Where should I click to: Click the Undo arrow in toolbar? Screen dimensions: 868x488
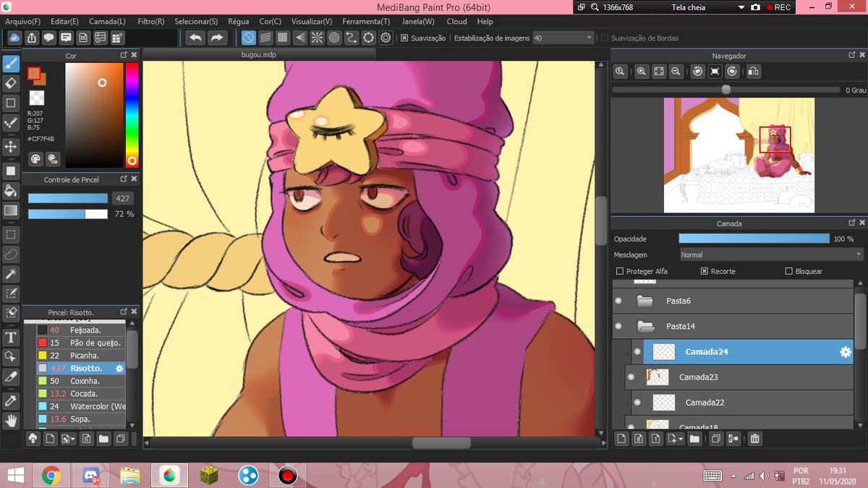(x=195, y=38)
